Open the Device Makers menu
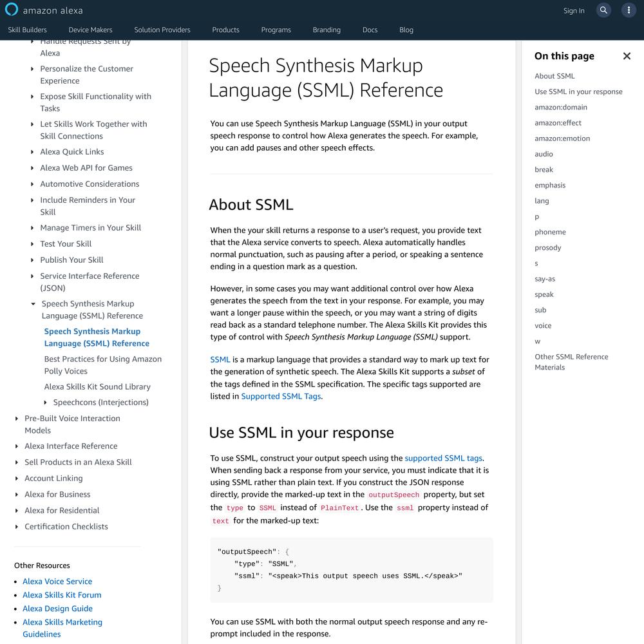 click(90, 30)
